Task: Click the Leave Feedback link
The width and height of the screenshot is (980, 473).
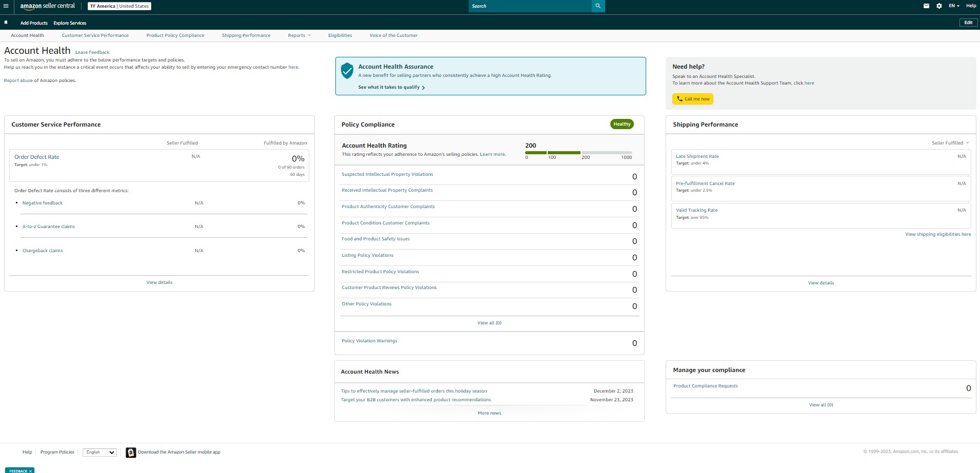Action: [x=92, y=52]
